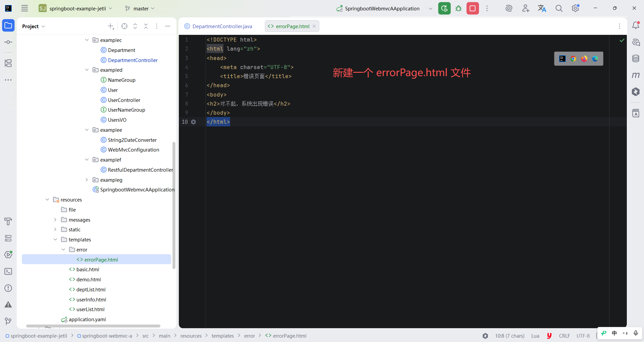Open editor tabs options menu
Screen dimensions: 644x342
pyautogui.click(x=620, y=26)
